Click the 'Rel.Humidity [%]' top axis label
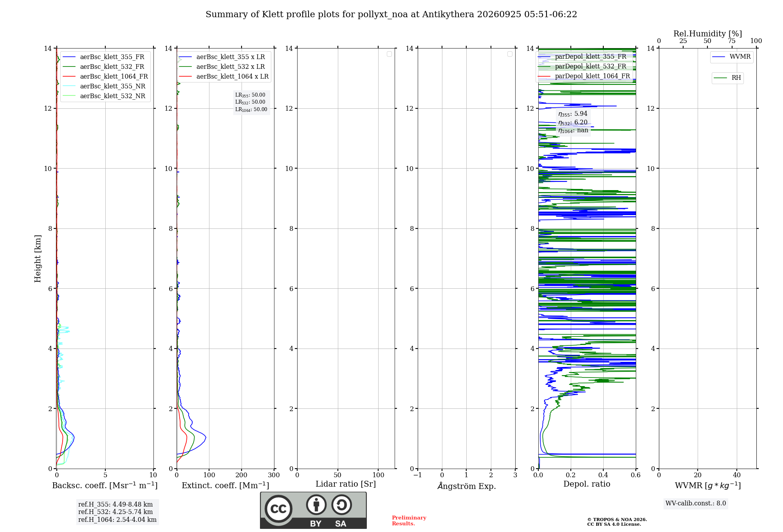The height and width of the screenshot is (532, 783). 708,34
